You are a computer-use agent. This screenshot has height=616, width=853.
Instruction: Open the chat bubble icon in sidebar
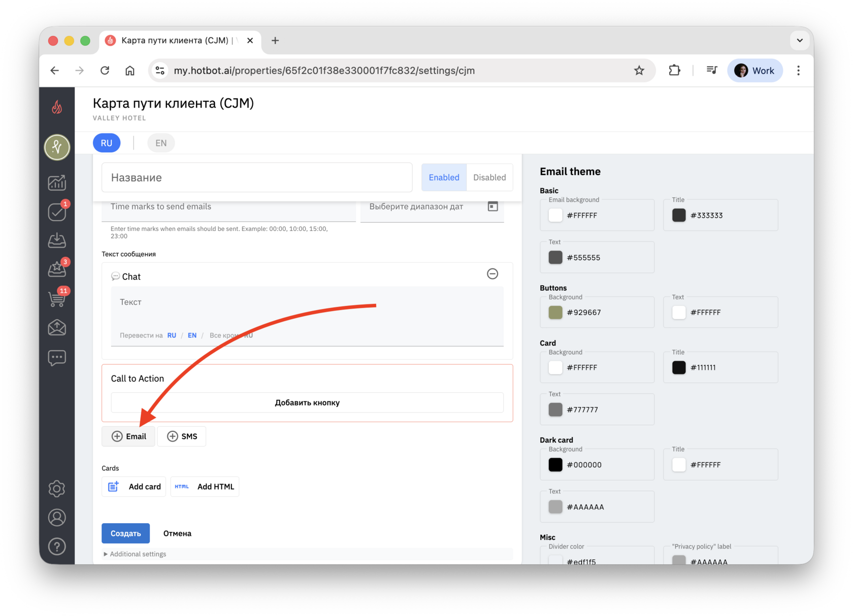[57, 358]
